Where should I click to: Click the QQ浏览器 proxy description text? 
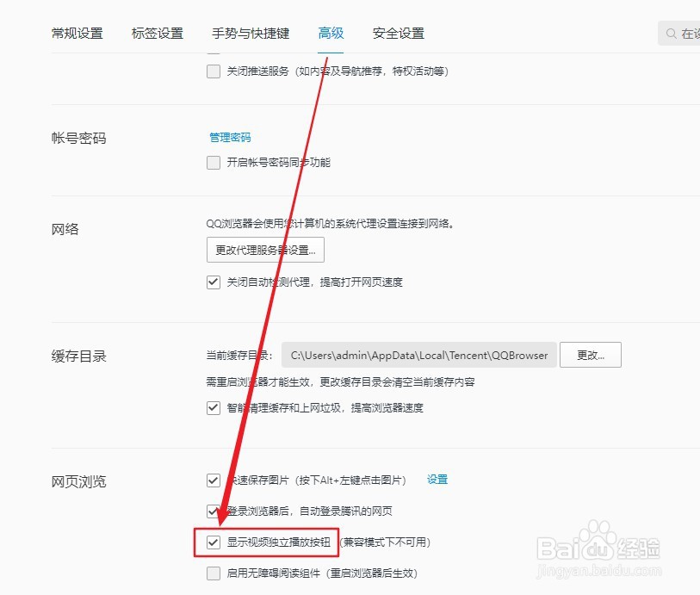[x=331, y=223]
